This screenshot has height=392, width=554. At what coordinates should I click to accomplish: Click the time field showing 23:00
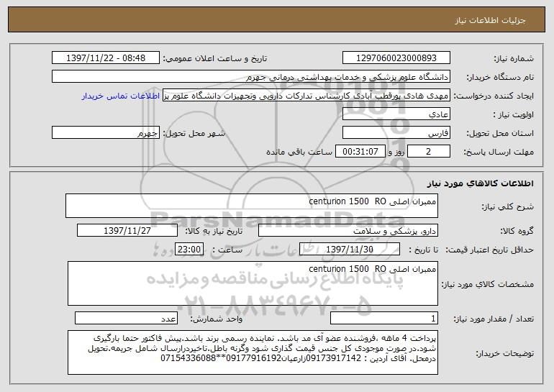click(x=189, y=250)
